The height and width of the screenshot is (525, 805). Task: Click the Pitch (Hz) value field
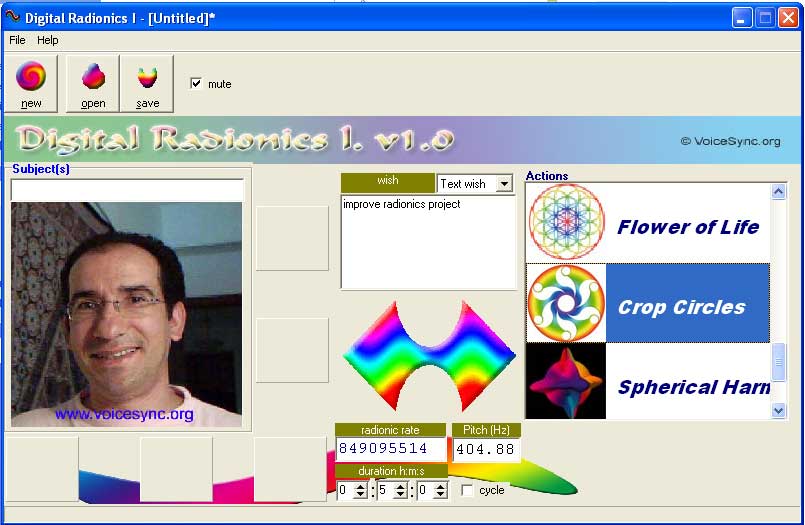click(486, 449)
